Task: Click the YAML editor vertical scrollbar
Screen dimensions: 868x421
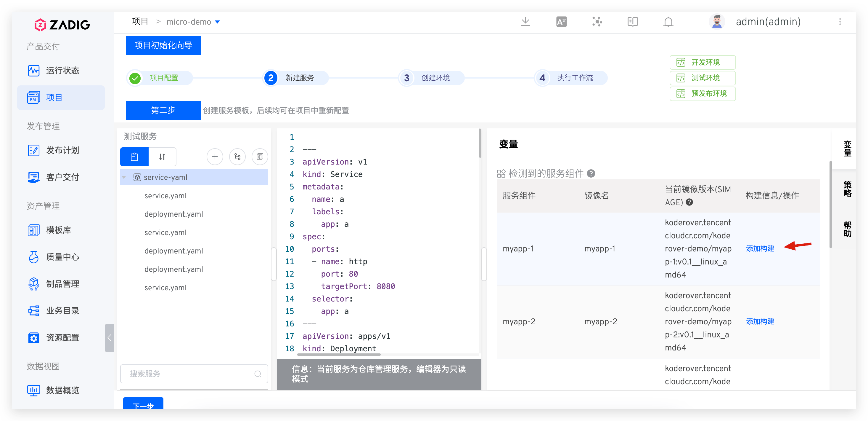Action: tap(480, 143)
